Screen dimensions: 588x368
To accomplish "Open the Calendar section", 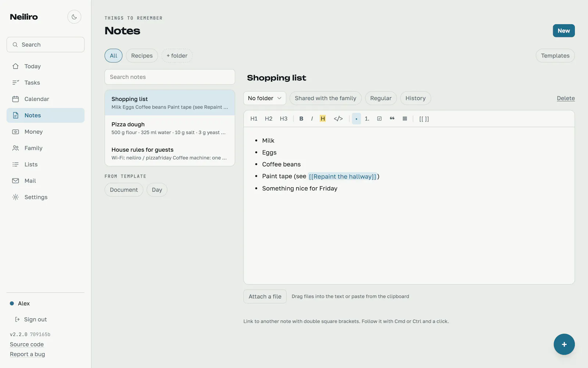I will (46, 99).
